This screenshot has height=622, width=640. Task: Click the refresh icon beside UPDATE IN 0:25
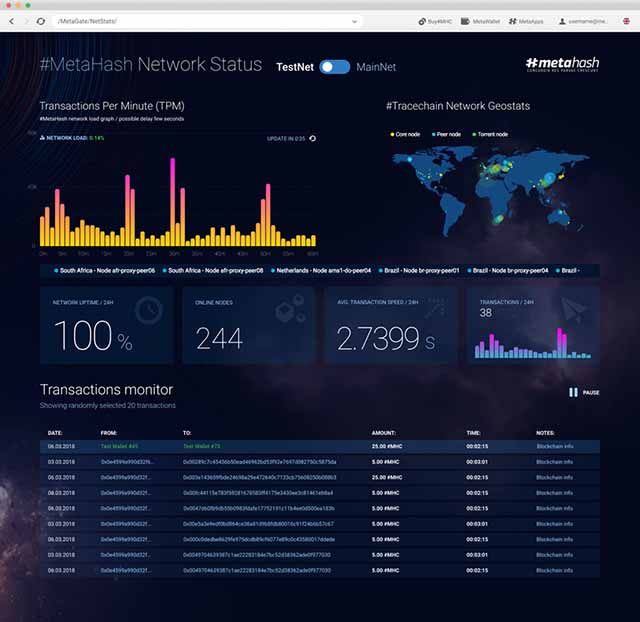[x=313, y=138]
